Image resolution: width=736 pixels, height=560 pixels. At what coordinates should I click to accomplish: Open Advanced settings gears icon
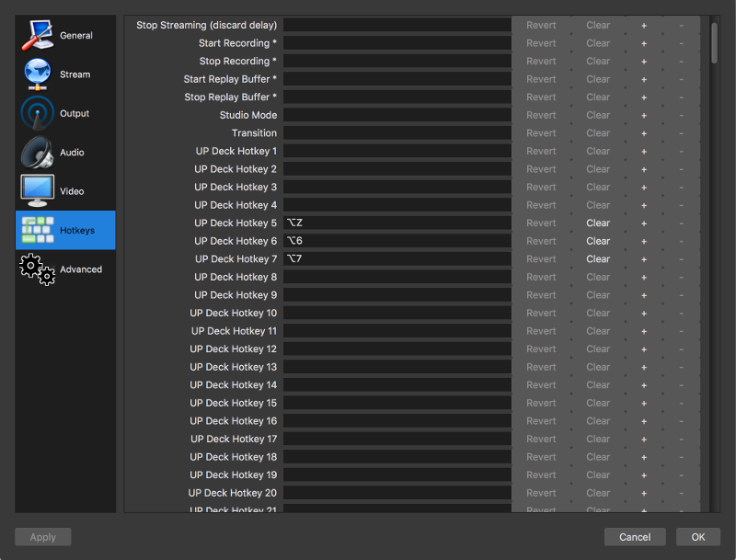coord(38,269)
